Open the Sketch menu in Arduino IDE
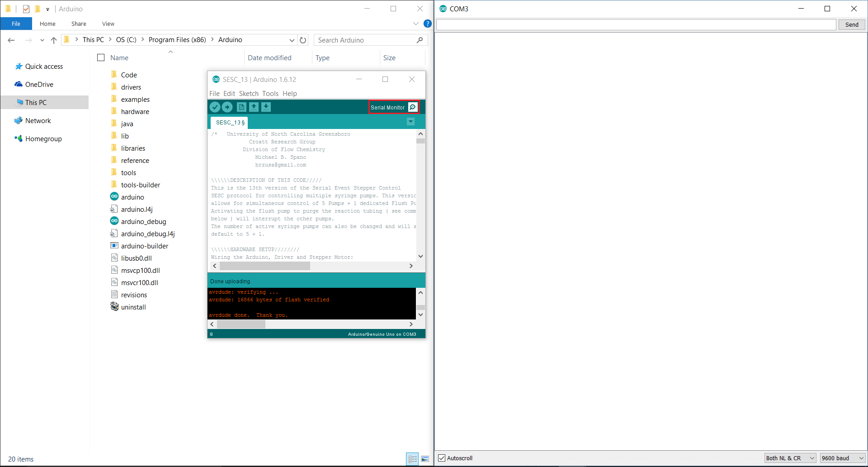 [249, 94]
